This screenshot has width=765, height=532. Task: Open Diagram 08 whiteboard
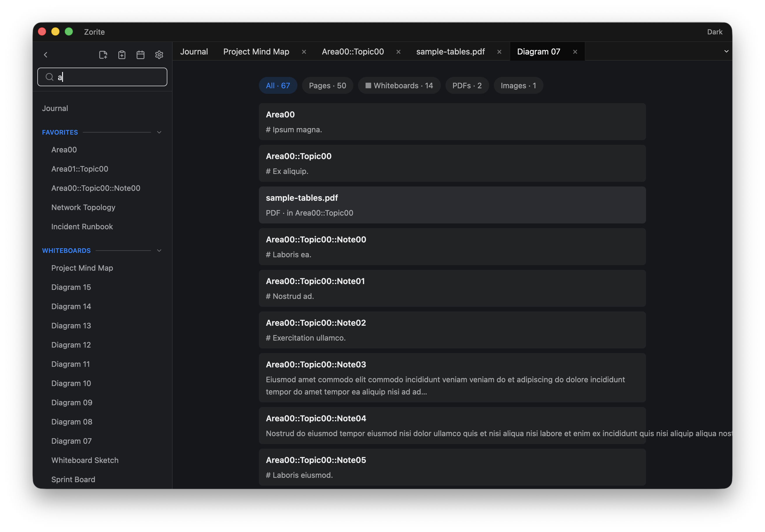72,422
